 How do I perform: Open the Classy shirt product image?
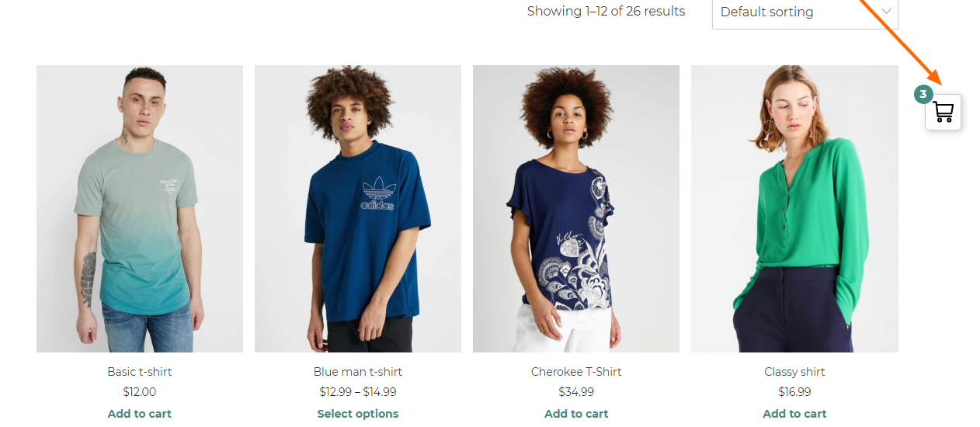tap(794, 209)
